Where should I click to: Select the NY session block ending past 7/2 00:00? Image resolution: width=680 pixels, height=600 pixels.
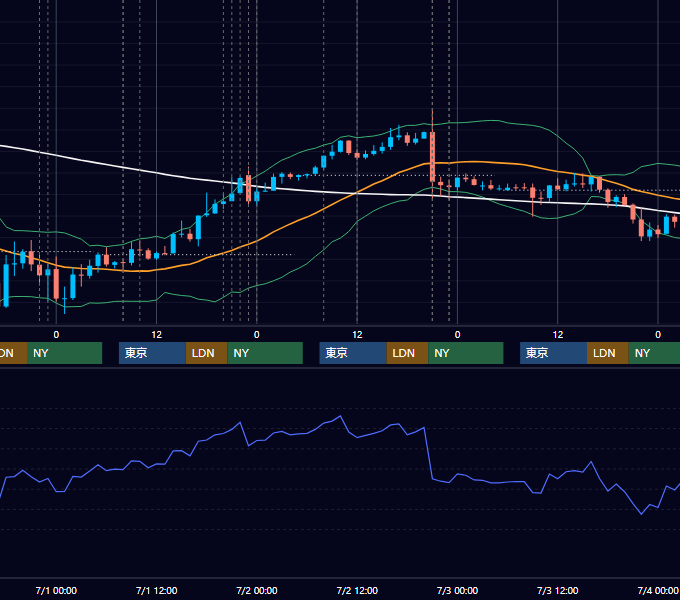(265, 353)
